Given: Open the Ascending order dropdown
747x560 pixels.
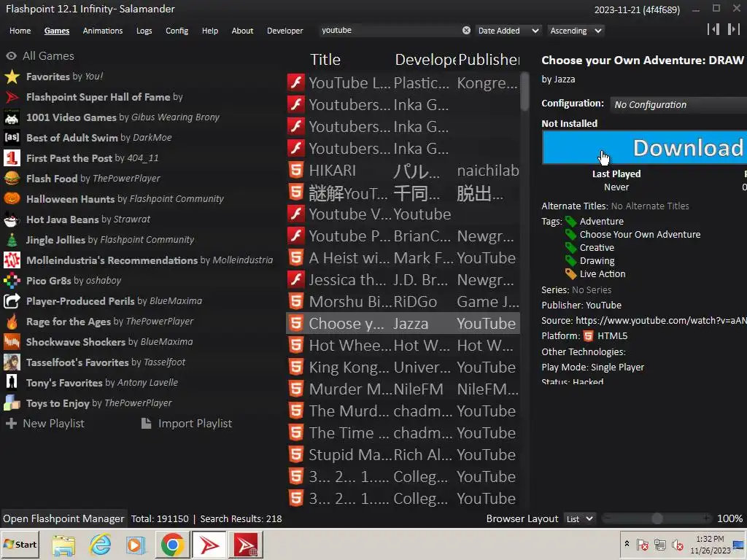Looking at the screenshot, I should point(576,31).
